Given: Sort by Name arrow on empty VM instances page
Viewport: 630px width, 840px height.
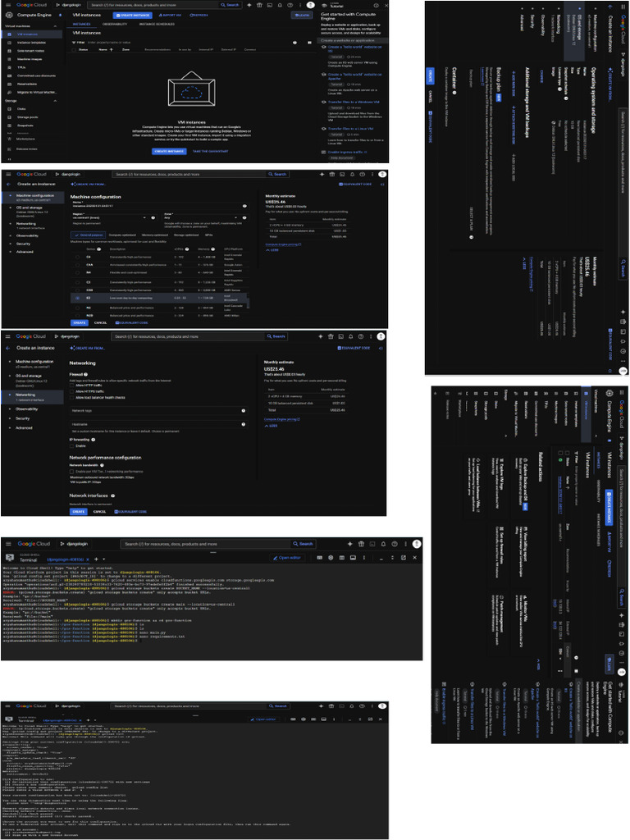Looking at the screenshot, I should 112,50.
